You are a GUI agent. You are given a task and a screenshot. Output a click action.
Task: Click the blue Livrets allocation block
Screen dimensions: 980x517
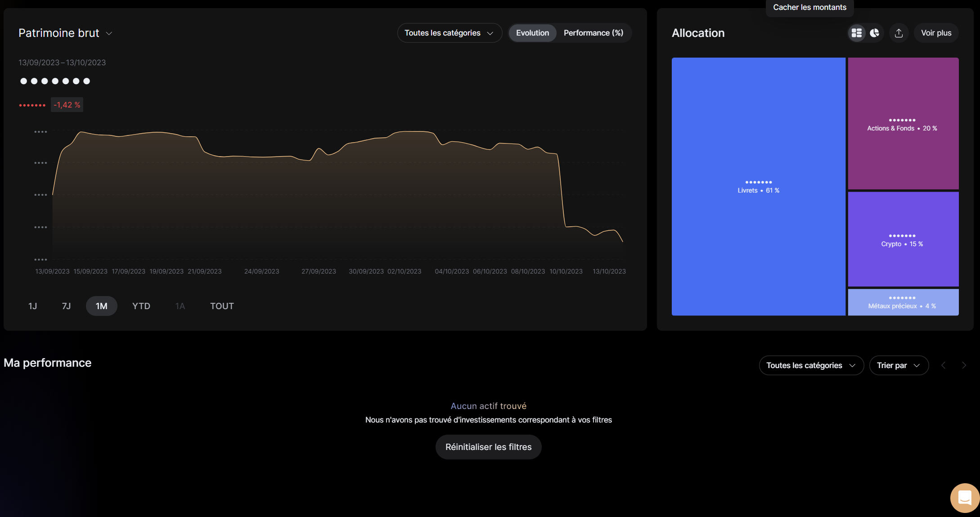pyautogui.click(x=758, y=186)
